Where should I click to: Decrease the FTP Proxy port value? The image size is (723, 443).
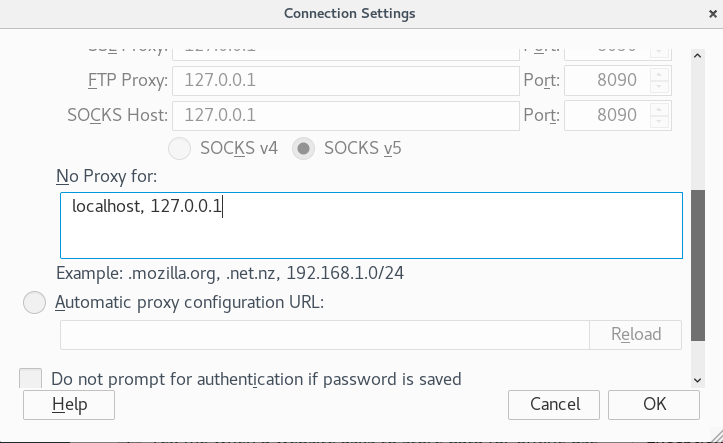(x=659, y=86)
